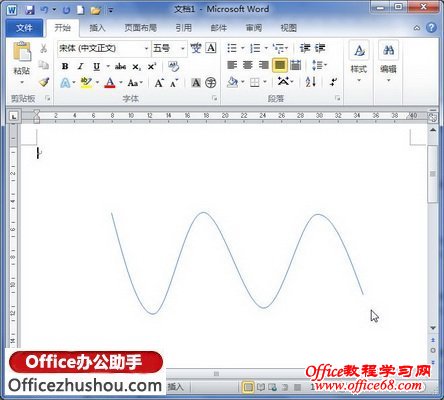Insert enclosed character with circled 字 icon
Screen dimensions: 444x400
211,83
